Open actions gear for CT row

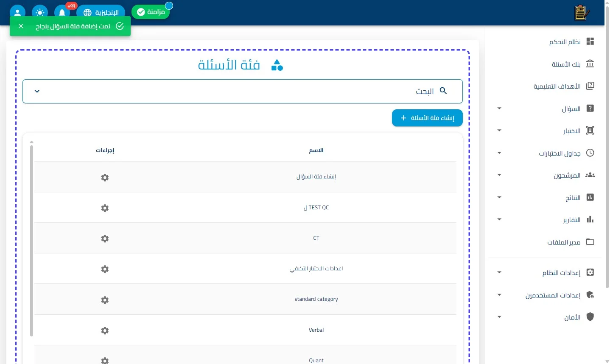(x=105, y=239)
